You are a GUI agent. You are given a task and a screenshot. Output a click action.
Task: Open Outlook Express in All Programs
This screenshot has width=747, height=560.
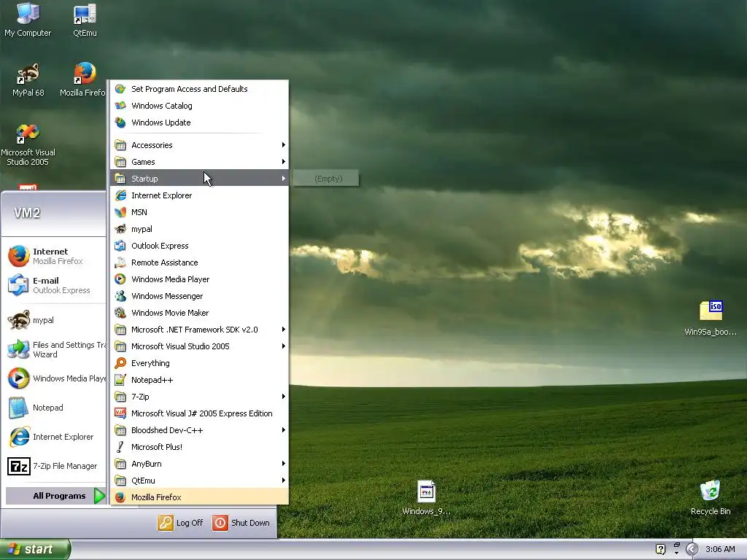click(x=199, y=246)
